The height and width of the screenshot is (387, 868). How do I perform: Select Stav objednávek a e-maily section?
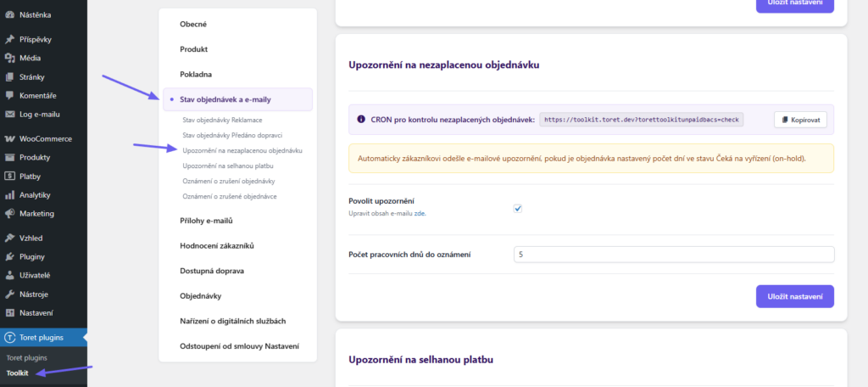pos(237,100)
